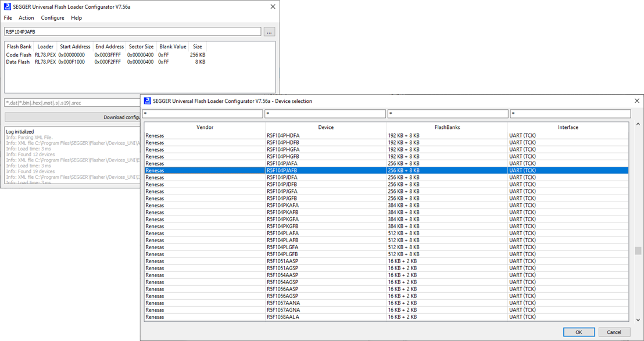Select device R5F104PKGFB
The height and width of the screenshot is (341, 644).
tap(387, 226)
